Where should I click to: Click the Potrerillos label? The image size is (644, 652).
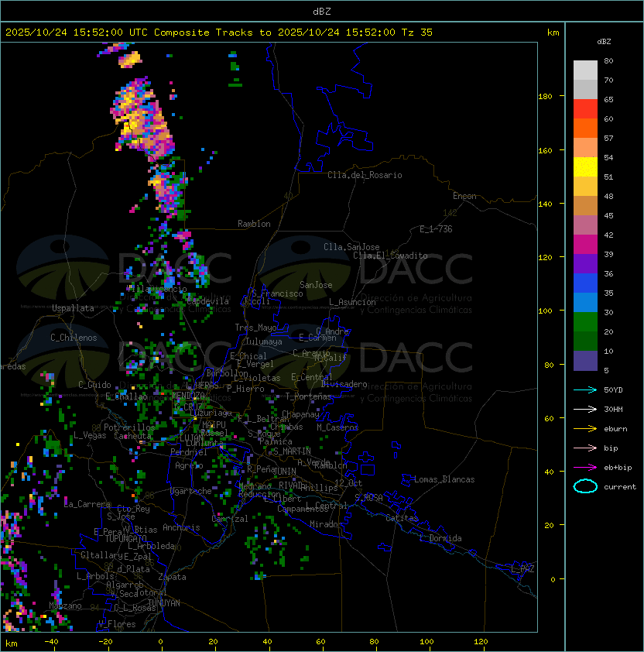(129, 427)
